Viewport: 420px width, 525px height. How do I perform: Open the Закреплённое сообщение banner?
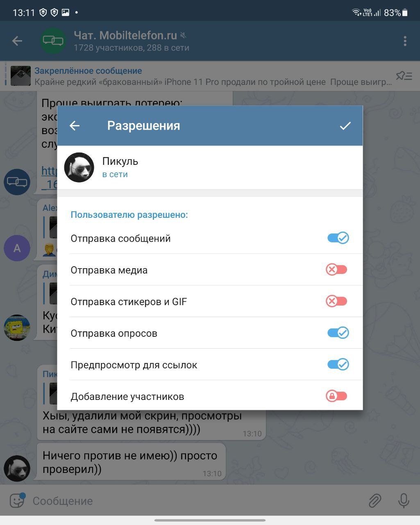click(201, 76)
